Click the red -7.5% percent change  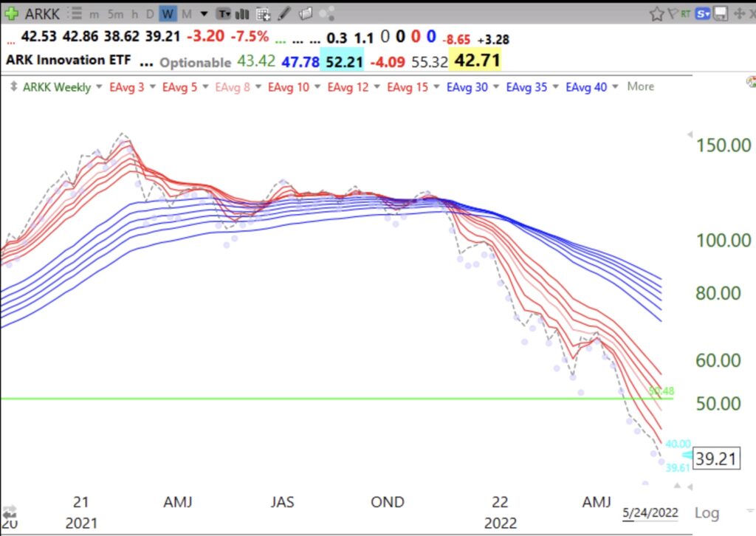tap(250, 36)
